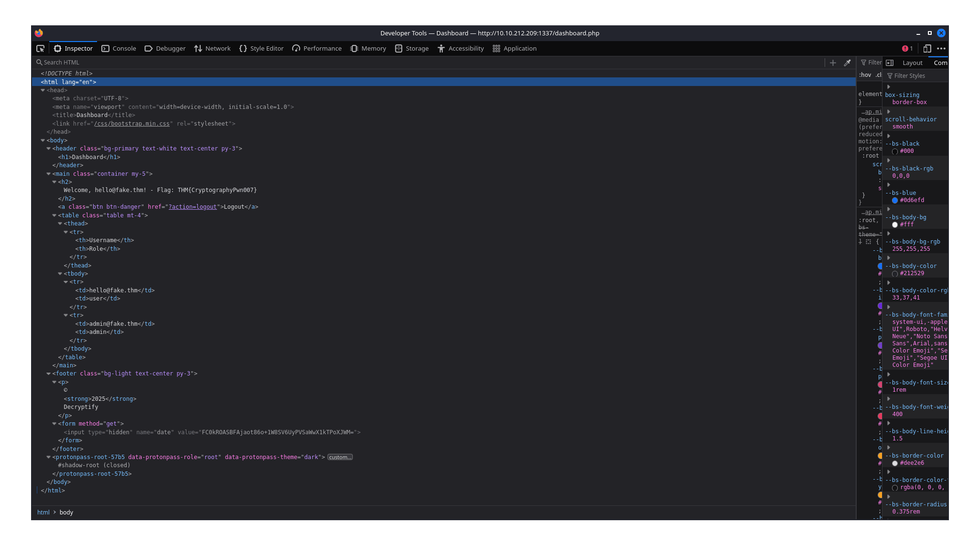980x557 pixels.
Task: Switch to the Storage tab
Action: (x=412, y=49)
